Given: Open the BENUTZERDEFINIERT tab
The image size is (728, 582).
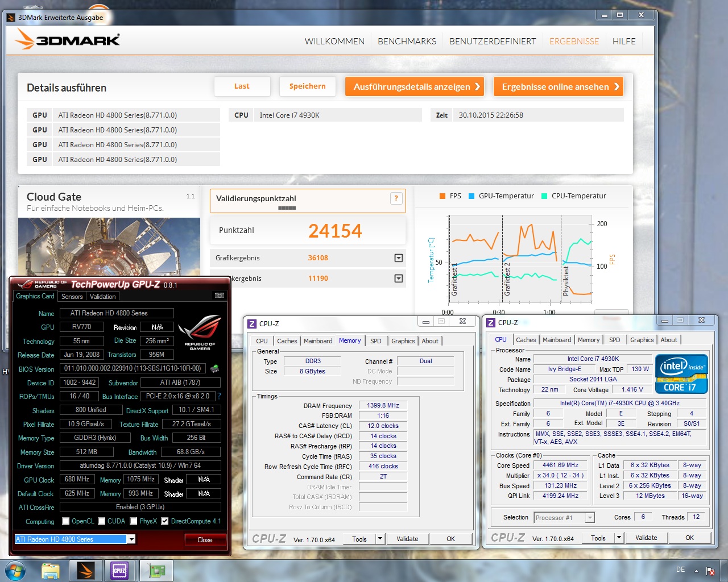Looking at the screenshot, I should (493, 41).
